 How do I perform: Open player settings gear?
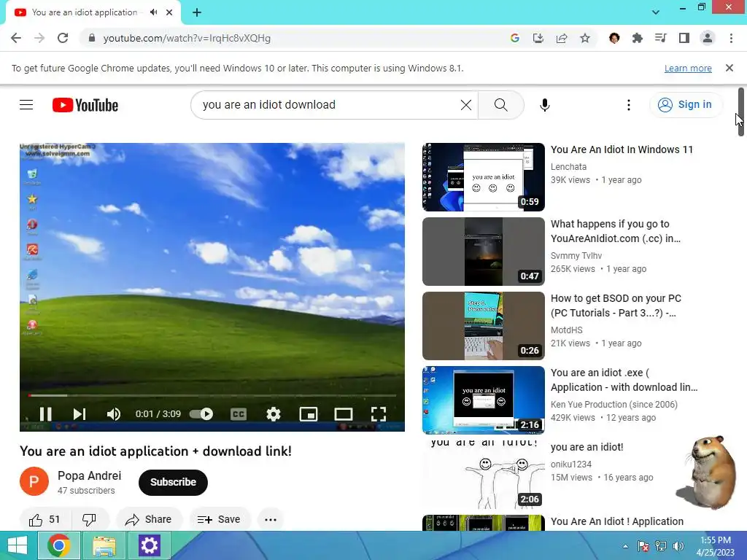tap(274, 414)
